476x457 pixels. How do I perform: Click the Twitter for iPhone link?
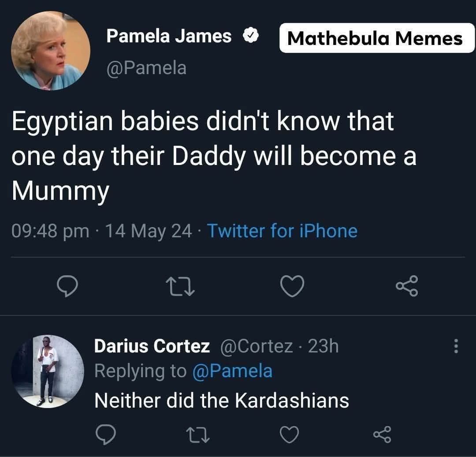[282, 231]
